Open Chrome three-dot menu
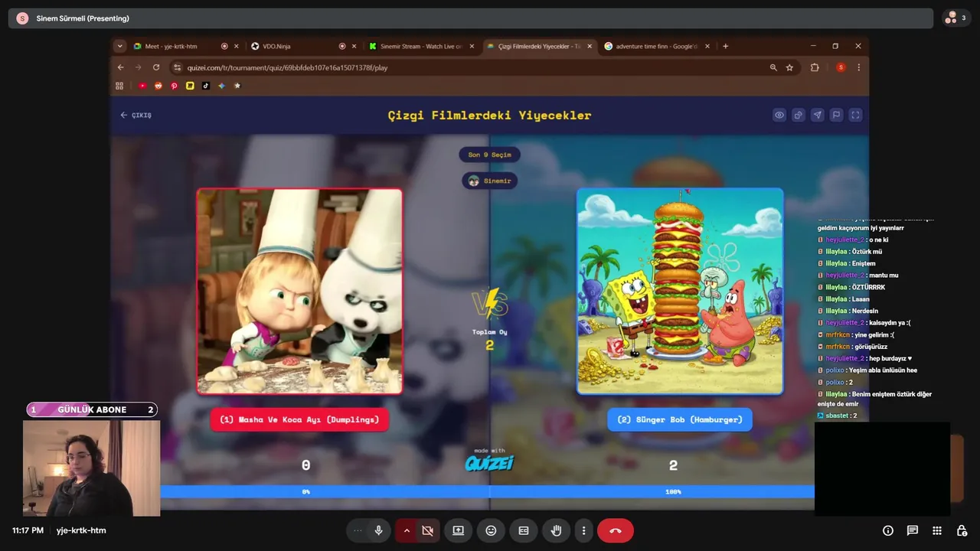The height and width of the screenshot is (551, 980). (x=858, y=67)
